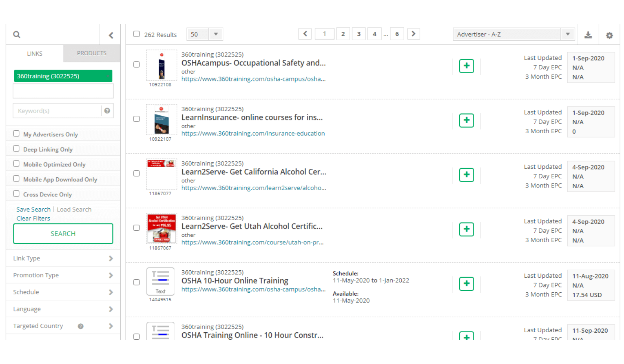The image size is (624, 364).
Task: Check Deep Linking Only option
Action: click(16, 149)
